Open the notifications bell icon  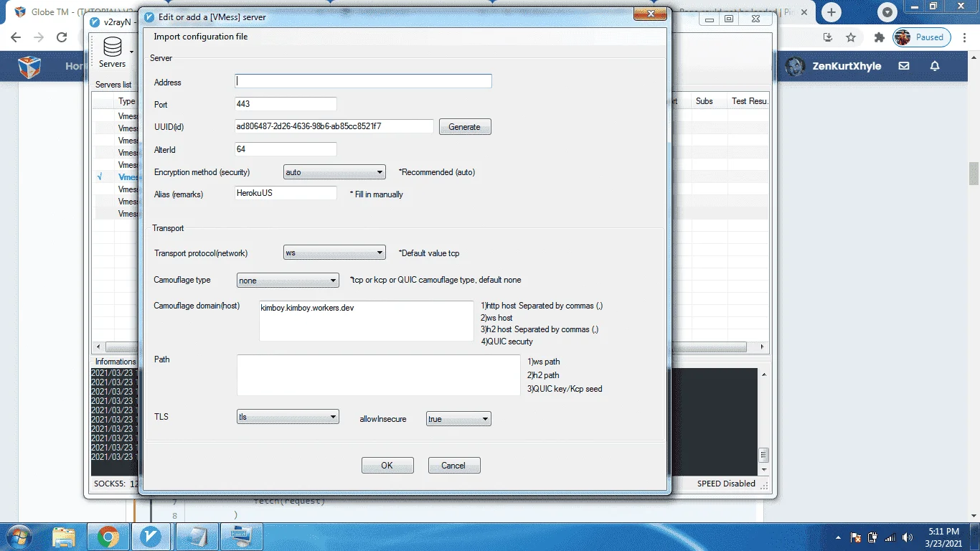click(x=935, y=66)
